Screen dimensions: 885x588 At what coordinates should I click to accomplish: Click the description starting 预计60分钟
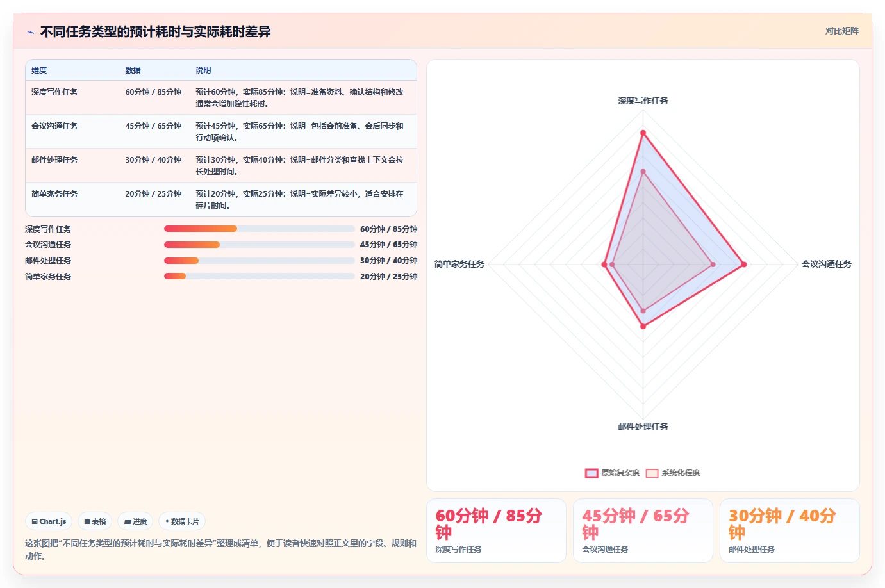(300, 98)
